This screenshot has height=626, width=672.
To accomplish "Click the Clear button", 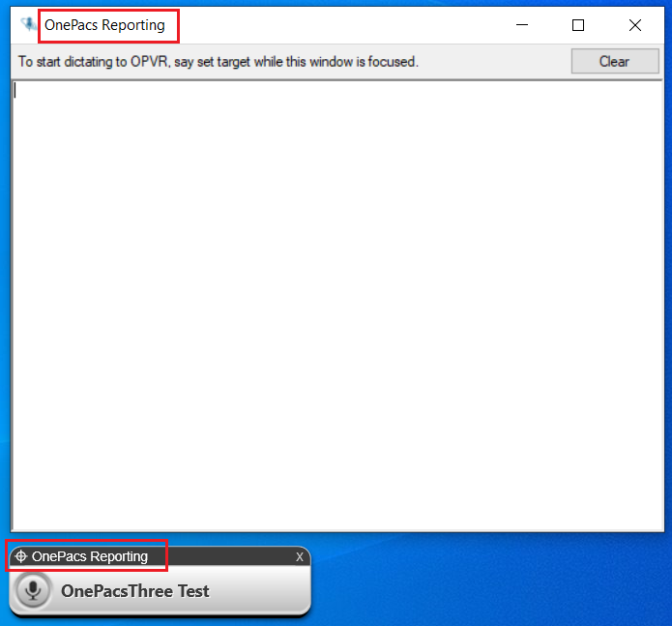I will pos(615,61).
